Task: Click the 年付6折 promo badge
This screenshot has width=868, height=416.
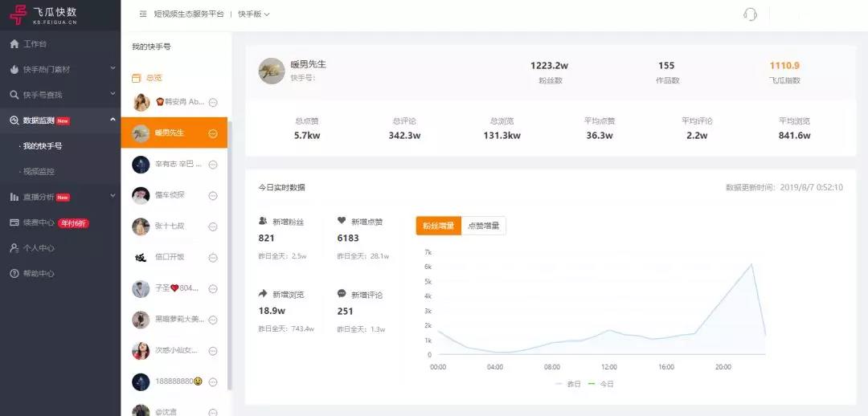Action: tap(73, 223)
